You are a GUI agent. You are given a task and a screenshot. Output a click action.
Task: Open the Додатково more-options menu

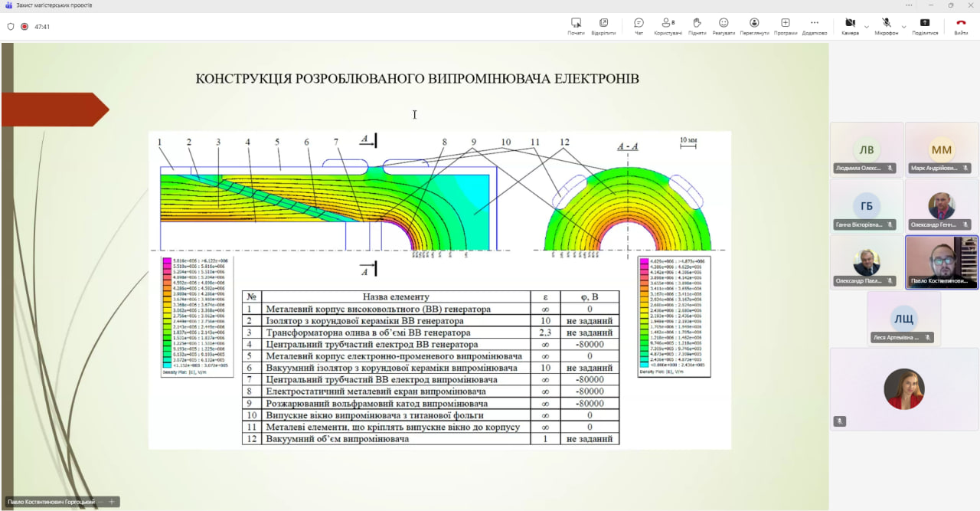click(x=815, y=26)
